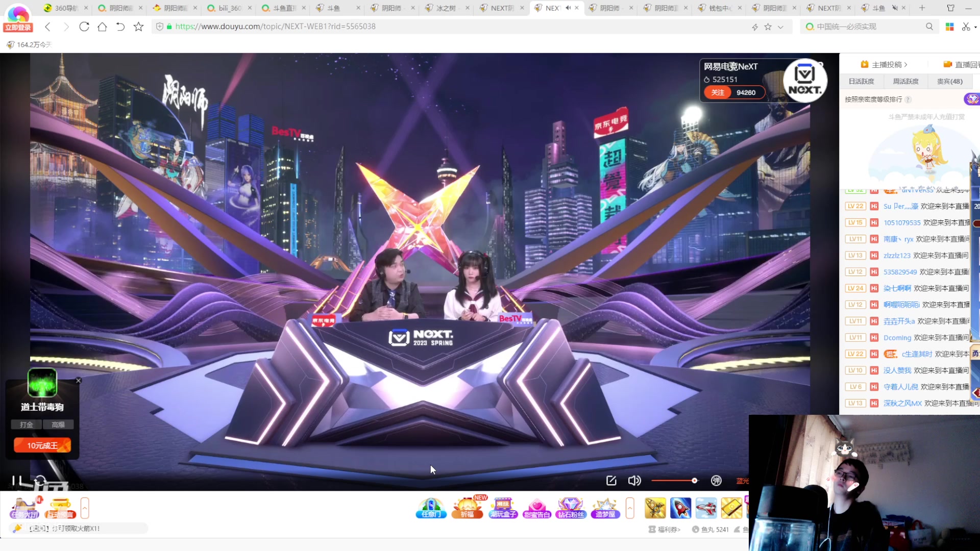Open the address bar dropdown chevron
The image size is (980, 551).
point(780,27)
